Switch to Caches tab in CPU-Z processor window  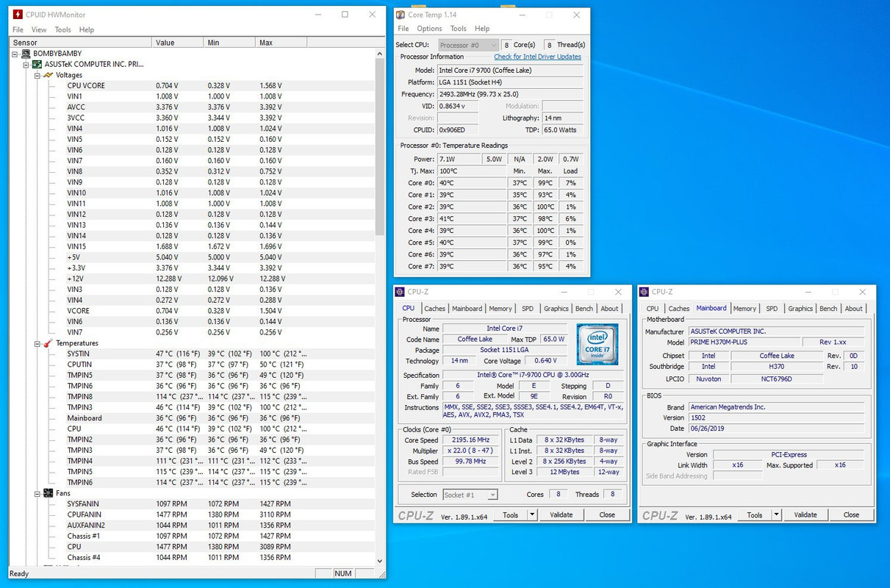434,309
